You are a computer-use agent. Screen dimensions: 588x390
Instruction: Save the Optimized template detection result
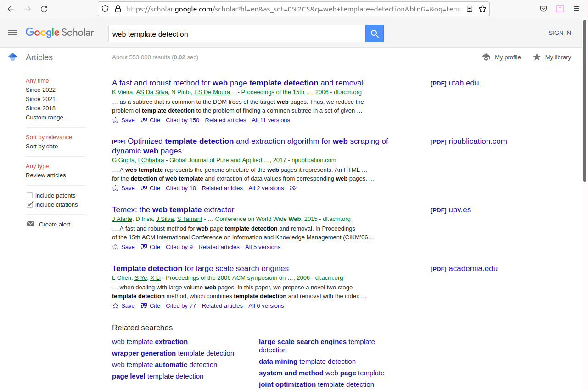click(123, 188)
